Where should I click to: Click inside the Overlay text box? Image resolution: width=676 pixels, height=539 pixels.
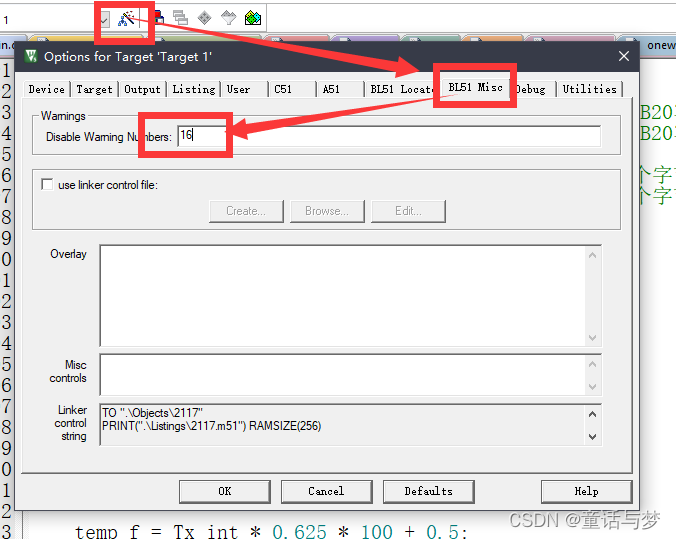[x=343, y=295]
